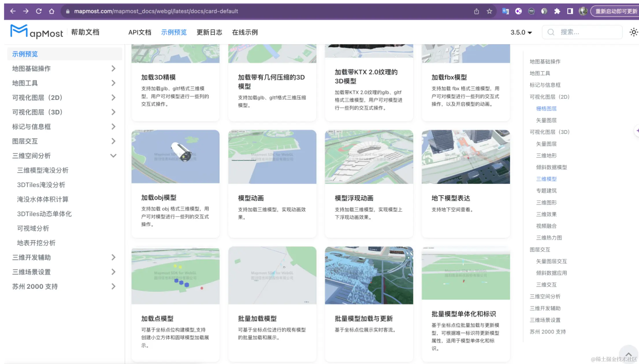Bookmark page with star icon
Image resolution: width=639 pixels, height=364 pixels.
coord(489,11)
